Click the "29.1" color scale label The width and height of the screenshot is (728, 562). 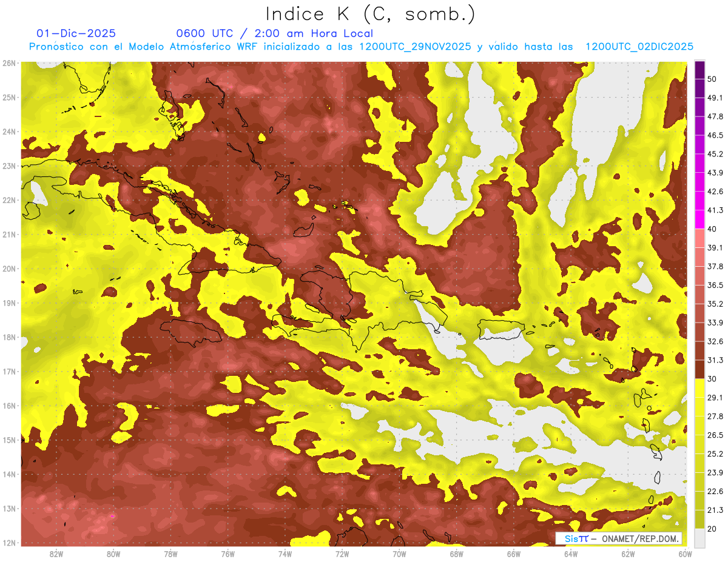click(x=715, y=397)
